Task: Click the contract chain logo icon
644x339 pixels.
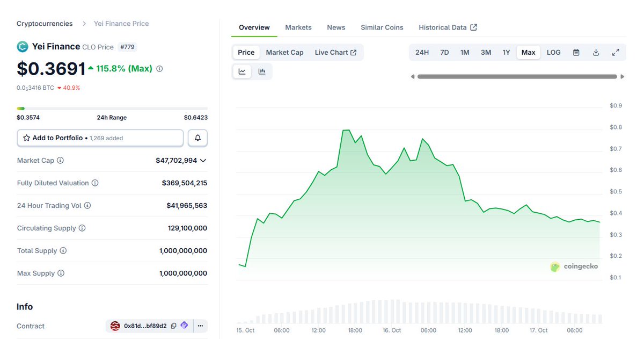Action: tap(115, 326)
